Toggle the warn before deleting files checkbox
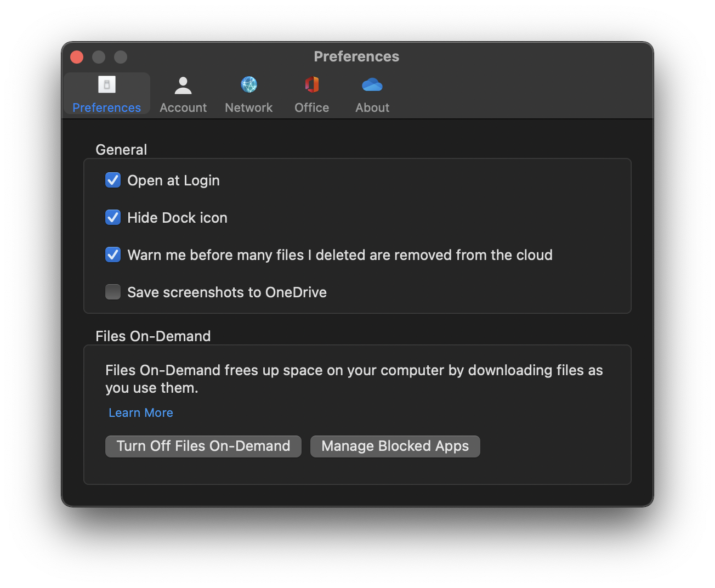Screen dimensions: 715x588 (x=113, y=255)
